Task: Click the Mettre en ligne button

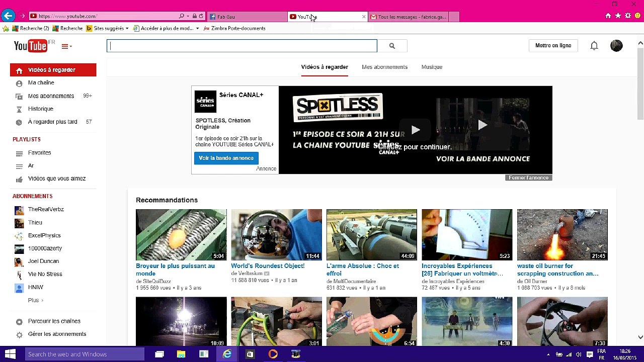Action: click(x=553, y=46)
